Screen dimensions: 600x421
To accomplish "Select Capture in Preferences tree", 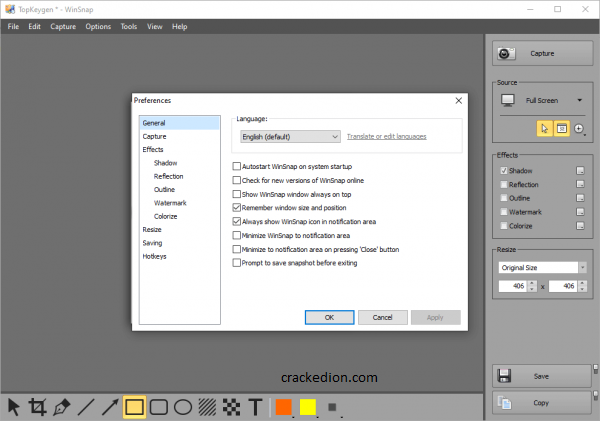I will coord(155,136).
